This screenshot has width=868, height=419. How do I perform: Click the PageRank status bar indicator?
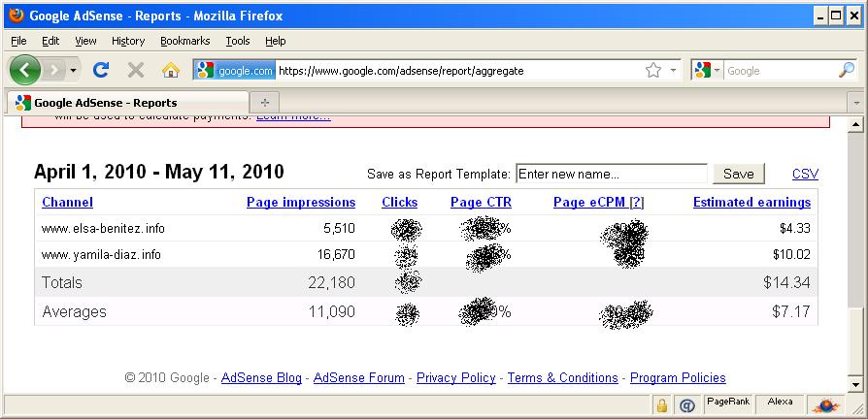[728, 403]
